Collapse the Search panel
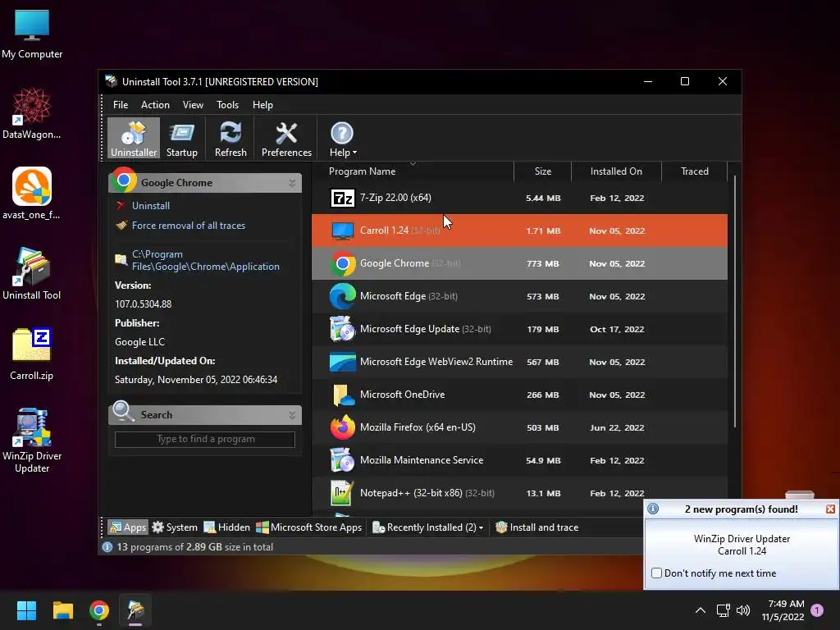The image size is (840, 630). [x=292, y=415]
